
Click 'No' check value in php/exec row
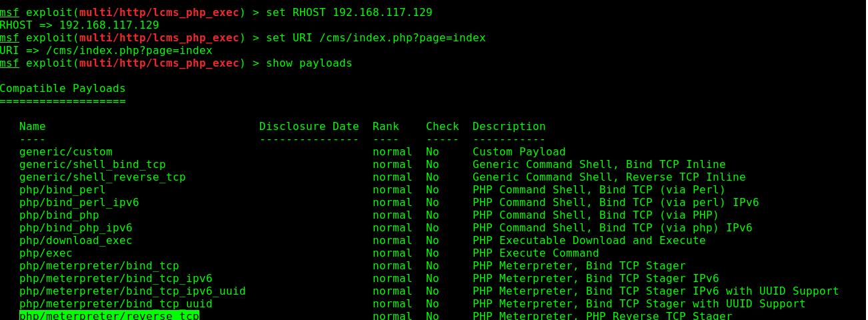(x=433, y=253)
